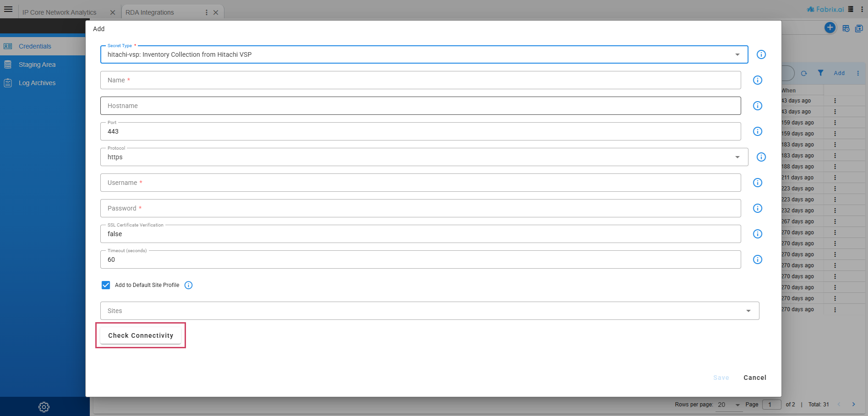Click the Page number input box
Image resolution: width=868 pixels, height=416 pixels.
point(771,405)
